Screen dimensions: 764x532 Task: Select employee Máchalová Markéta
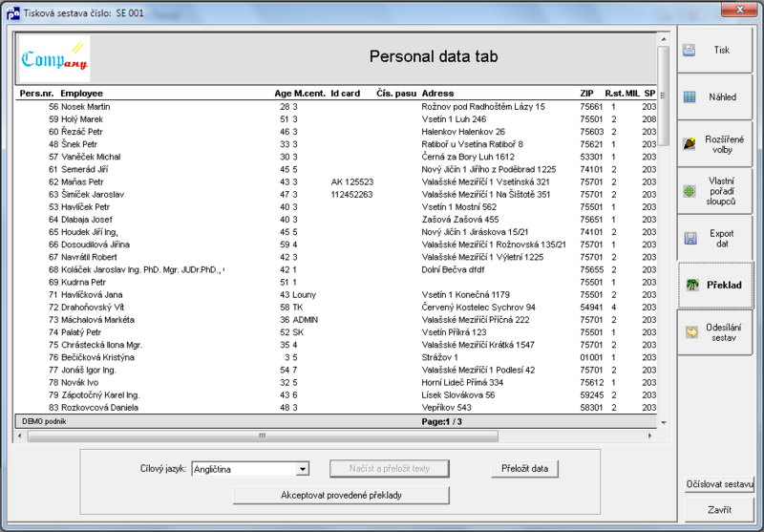coord(97,320)
